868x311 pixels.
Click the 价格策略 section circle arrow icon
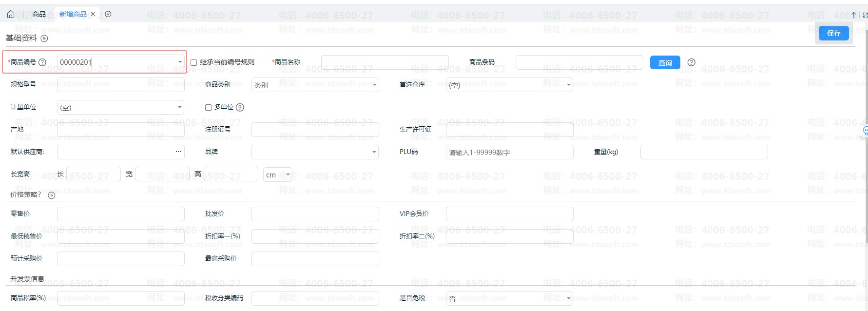(52, 195)
